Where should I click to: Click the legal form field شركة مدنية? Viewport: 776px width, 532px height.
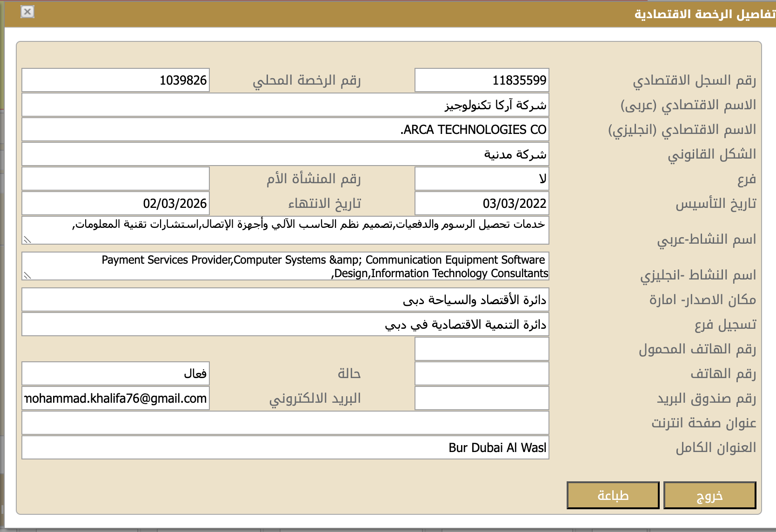[285, 154]
